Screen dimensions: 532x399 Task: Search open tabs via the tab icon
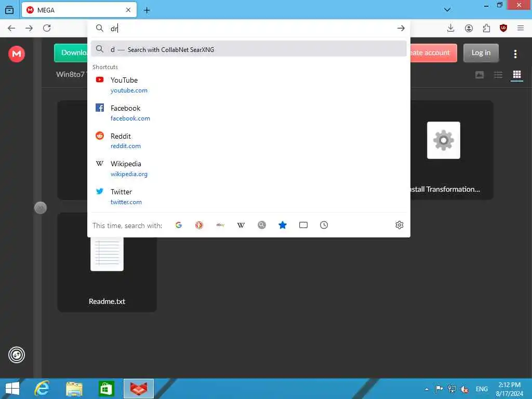(x=303, y=225)
